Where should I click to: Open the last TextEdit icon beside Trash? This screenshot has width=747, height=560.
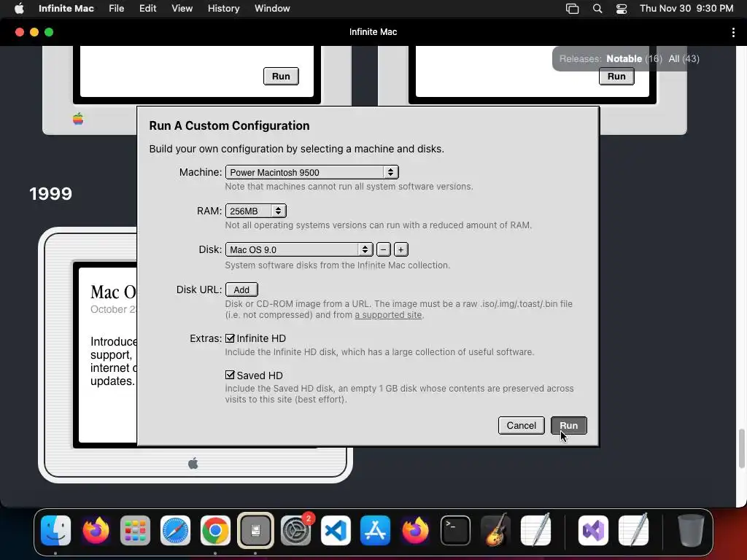633,530
